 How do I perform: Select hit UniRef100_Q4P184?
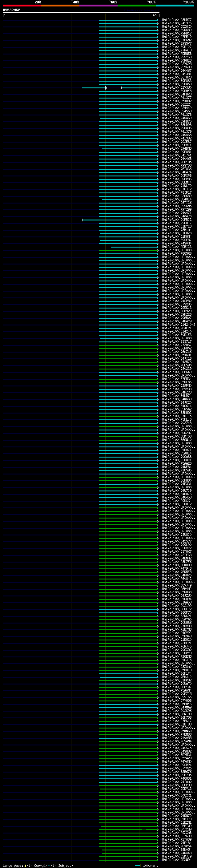pos(176,843)
